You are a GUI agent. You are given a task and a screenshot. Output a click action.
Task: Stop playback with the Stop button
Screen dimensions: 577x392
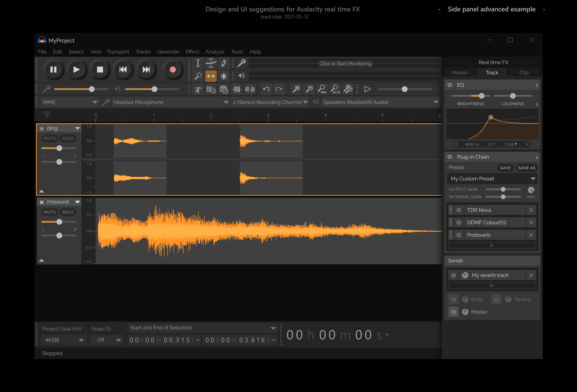pyautogui.click(x=100, y=70)
